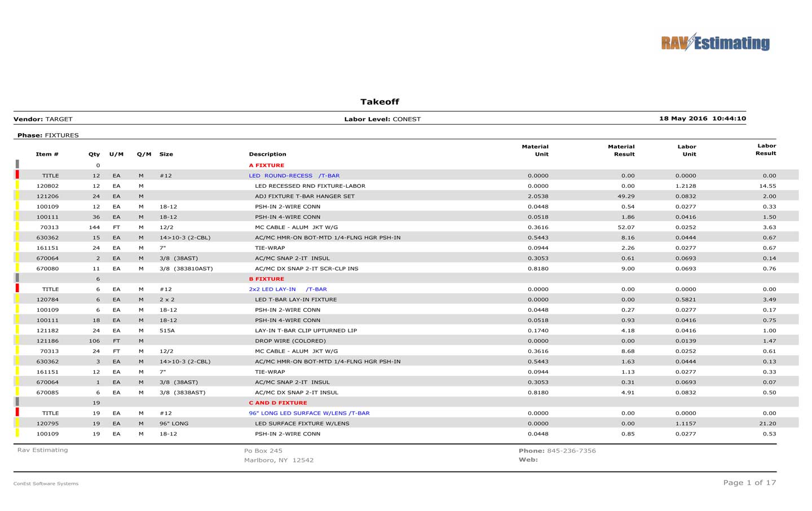Expand the A FIXTURE section header
The width and height of the screenshot is (812, 511).
pyautogui.click(x=267, y=165)
